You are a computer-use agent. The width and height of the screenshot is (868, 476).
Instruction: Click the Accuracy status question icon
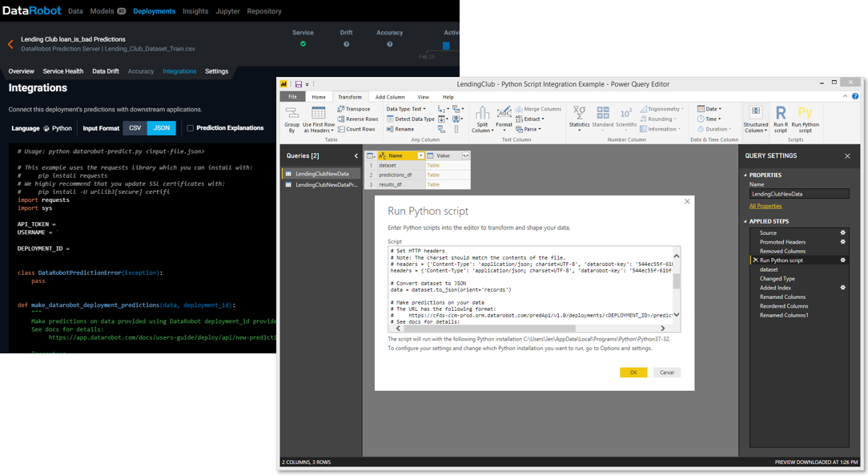[x=390, y=44]
